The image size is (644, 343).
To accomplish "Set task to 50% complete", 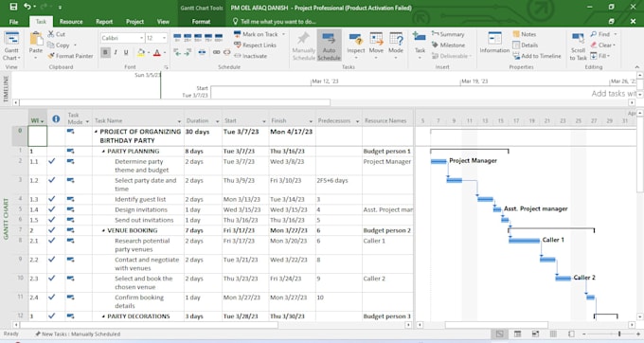I will 198,37.
